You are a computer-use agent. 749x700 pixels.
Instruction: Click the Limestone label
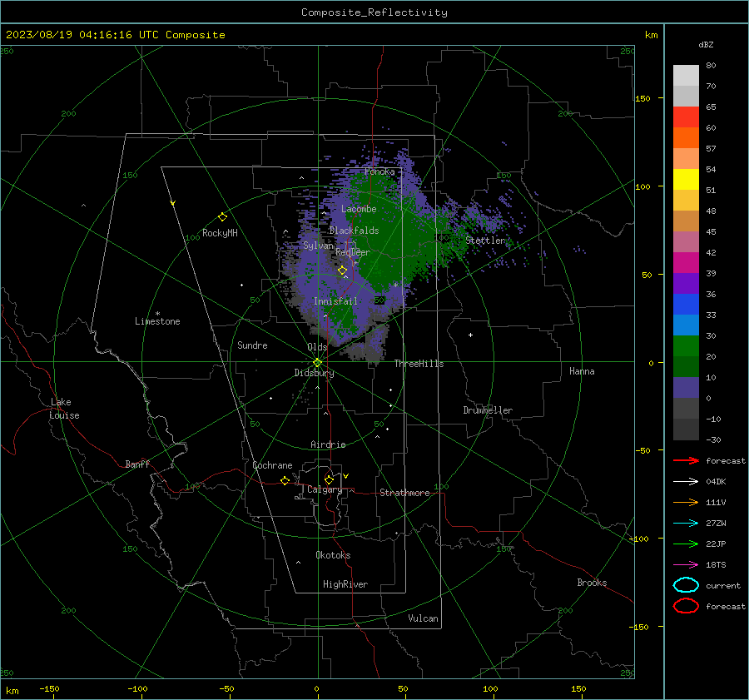click(157, 321)
